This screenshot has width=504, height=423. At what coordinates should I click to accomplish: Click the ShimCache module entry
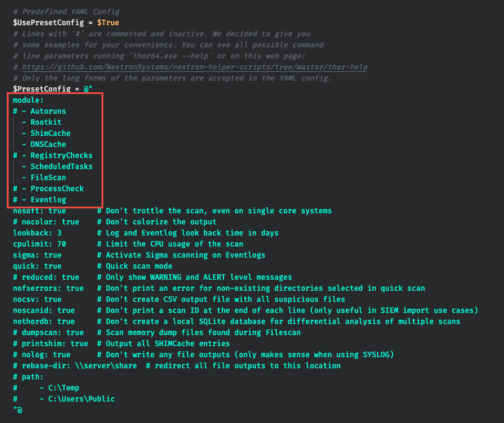[x=50, y=133]
